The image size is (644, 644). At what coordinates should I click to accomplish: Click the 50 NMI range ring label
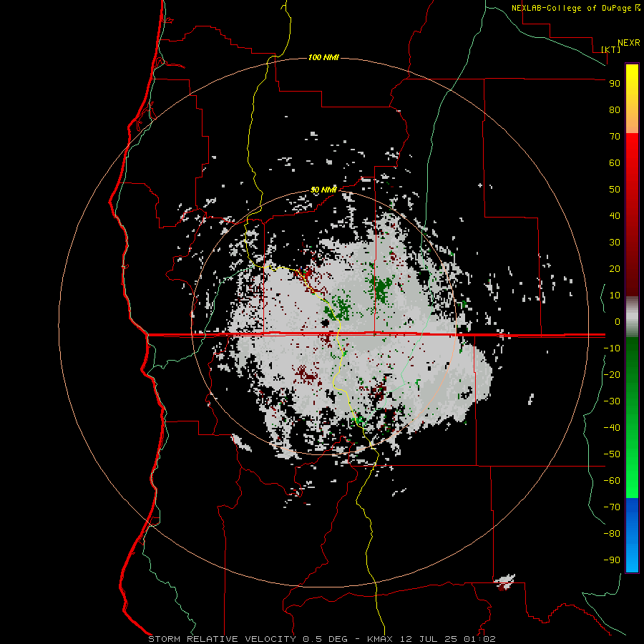coord(323,190)
